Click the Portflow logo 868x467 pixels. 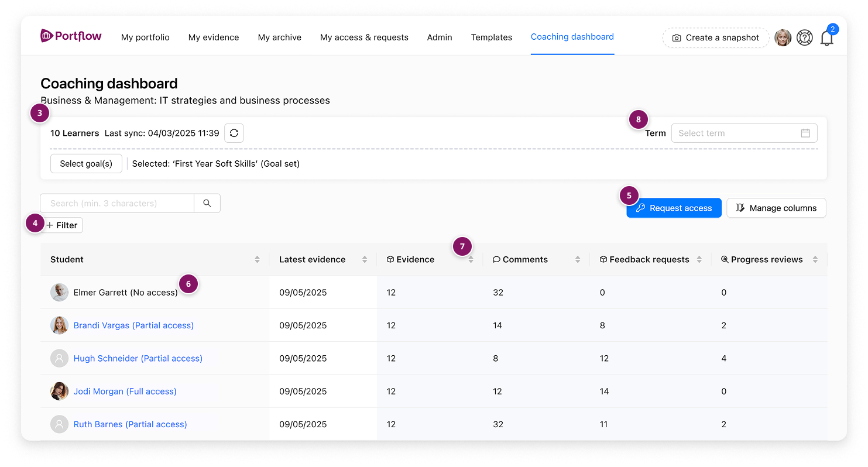coord(71,36)
